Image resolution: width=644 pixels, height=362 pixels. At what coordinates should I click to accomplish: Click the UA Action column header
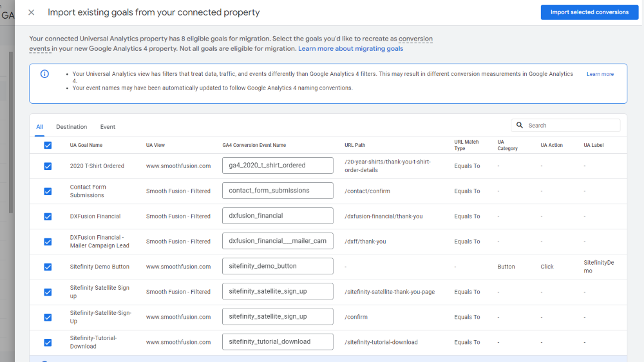click(x=551, y=145)
